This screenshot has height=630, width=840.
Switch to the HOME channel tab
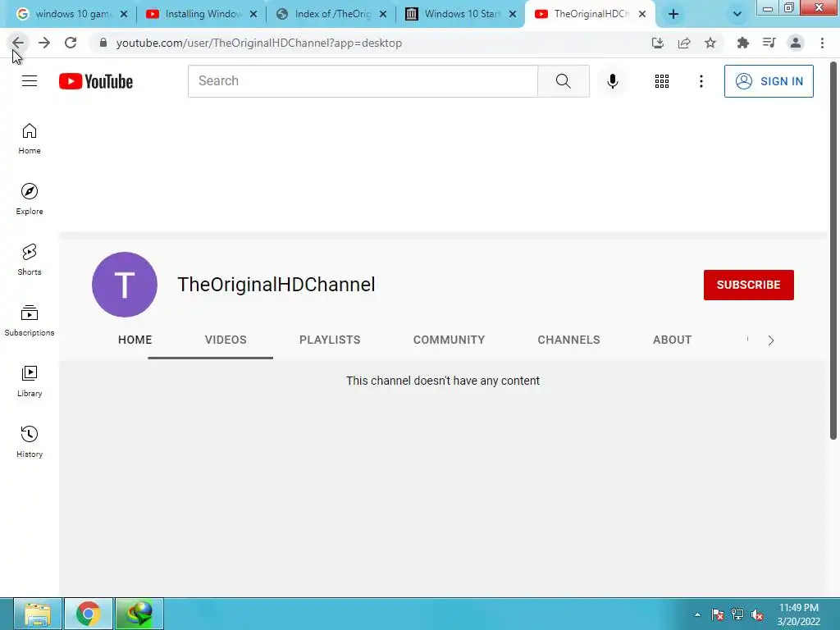135,340
